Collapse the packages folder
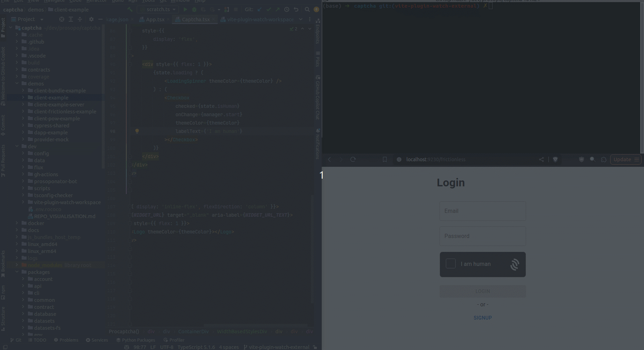644x350 pixels. 17,272
